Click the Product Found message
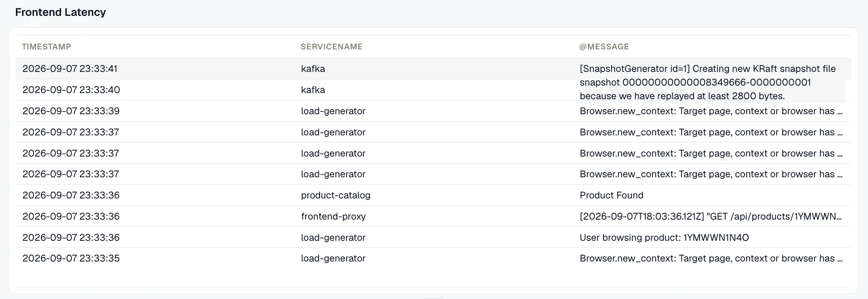This screenshot has height=299, width=868. coord(611,195)
